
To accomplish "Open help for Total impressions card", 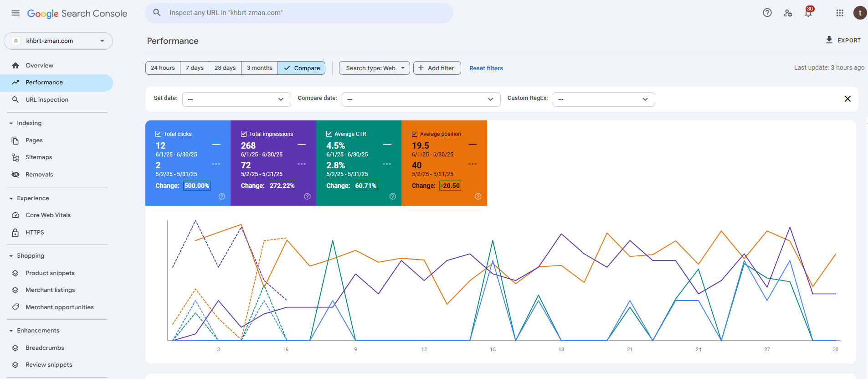I will 308,197.
